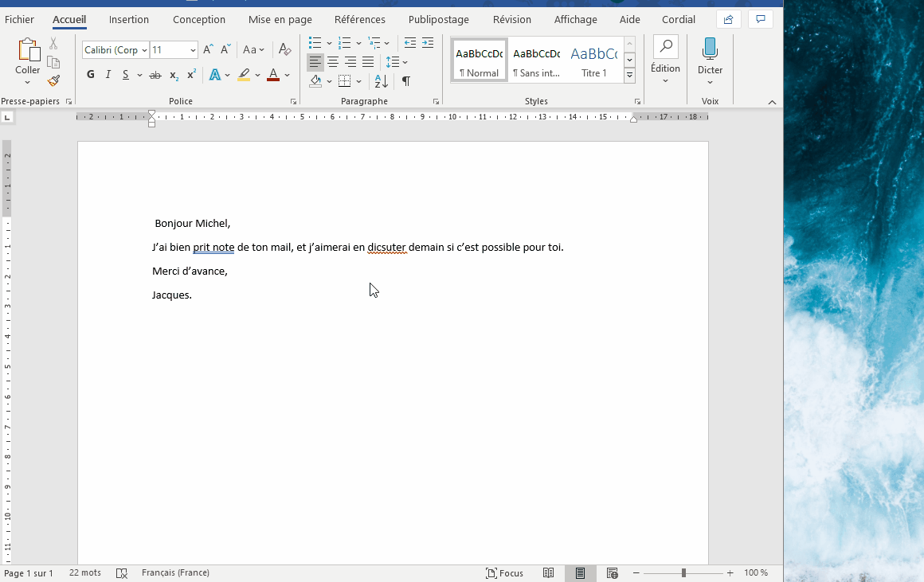Click the zoom slider in status bar
The height and width of the screenshot is (582, 924).
[683, 573]
